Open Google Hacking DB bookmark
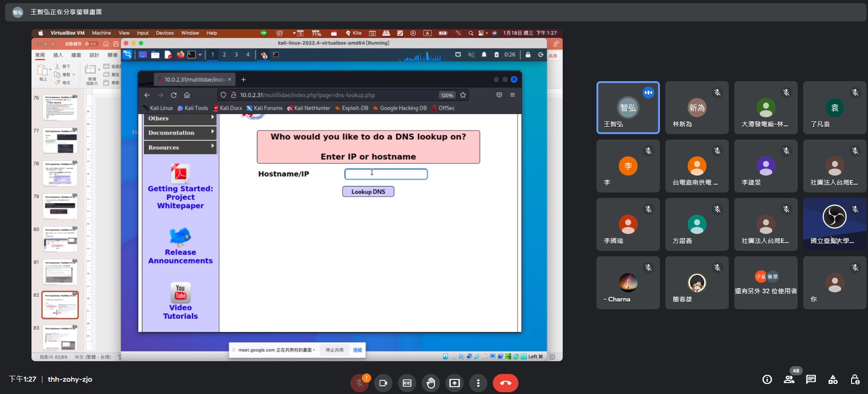 [x=400, y=108]
